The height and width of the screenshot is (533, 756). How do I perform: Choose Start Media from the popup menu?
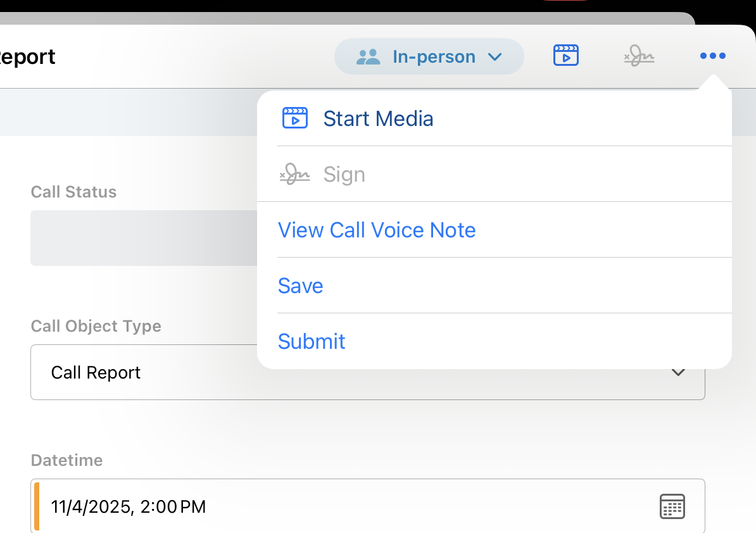click(378, 118)
